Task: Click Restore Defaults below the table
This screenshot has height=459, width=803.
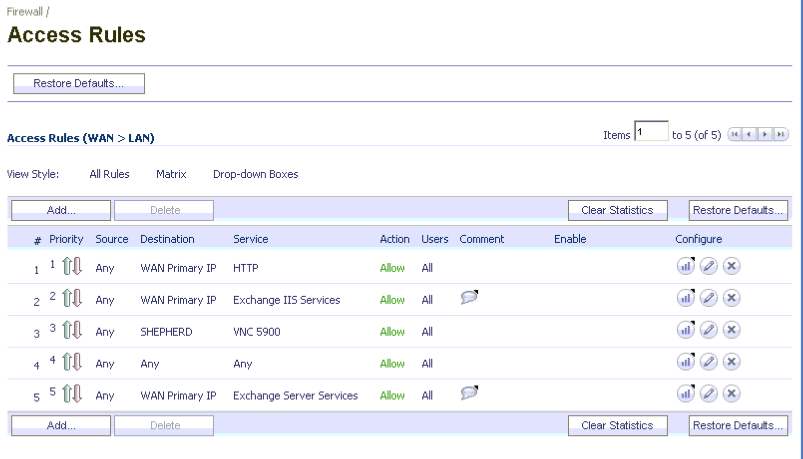Action: click(738, 425)
